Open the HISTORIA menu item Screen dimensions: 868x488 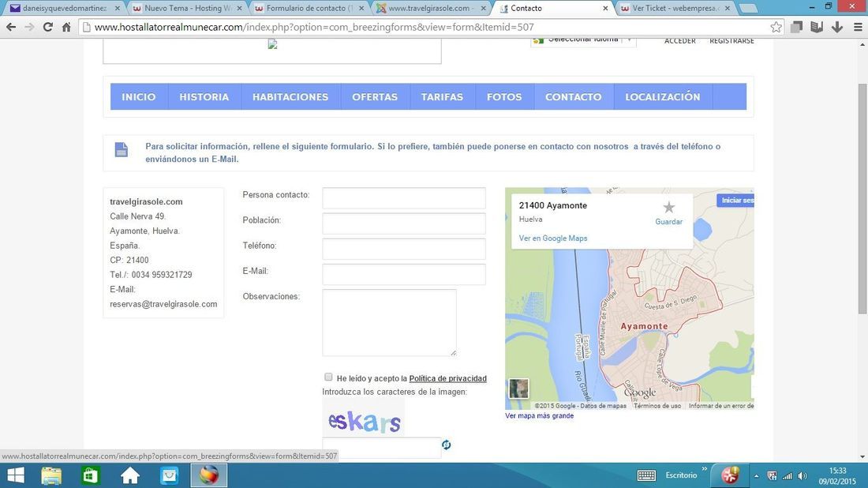click(204, 97)
